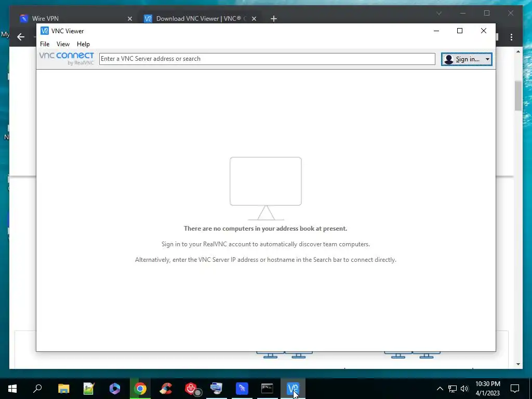Switch to the Command Prompt taskbar icon
532x399 pixels.
point(268,389)
